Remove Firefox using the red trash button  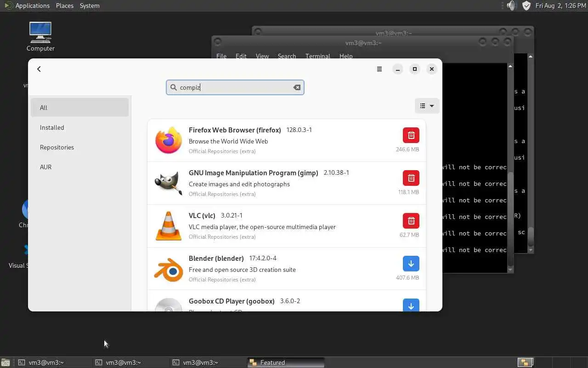pos(411,135)
